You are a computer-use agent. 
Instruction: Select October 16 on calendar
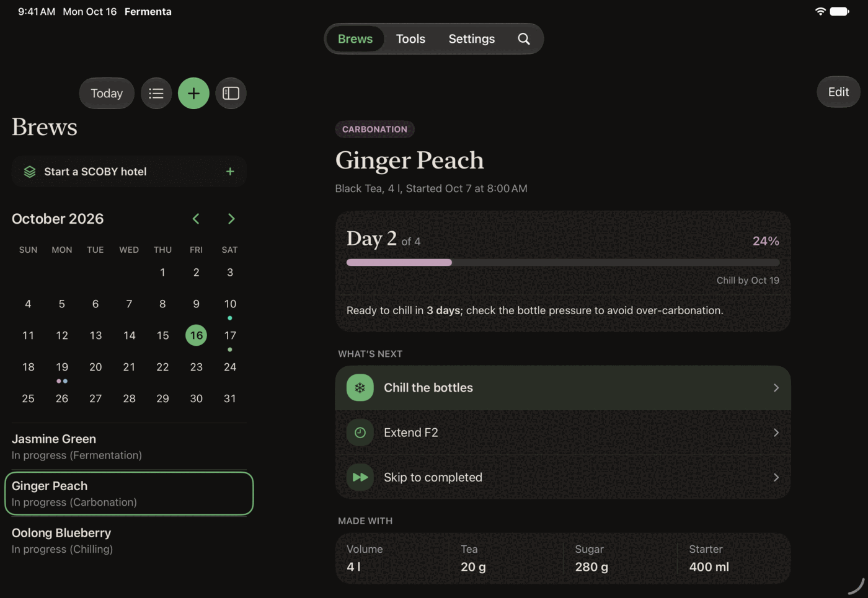tap(197, 335)
